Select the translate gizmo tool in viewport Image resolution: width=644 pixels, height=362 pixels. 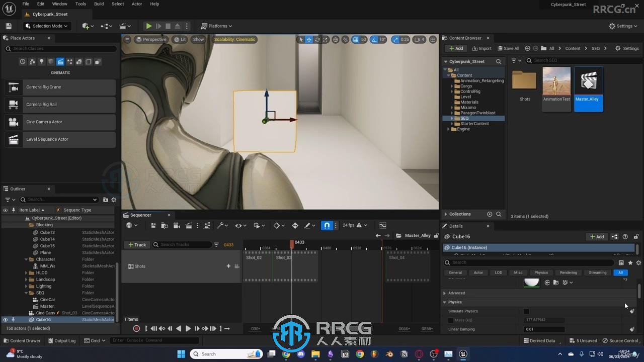(x=309, y=40)
